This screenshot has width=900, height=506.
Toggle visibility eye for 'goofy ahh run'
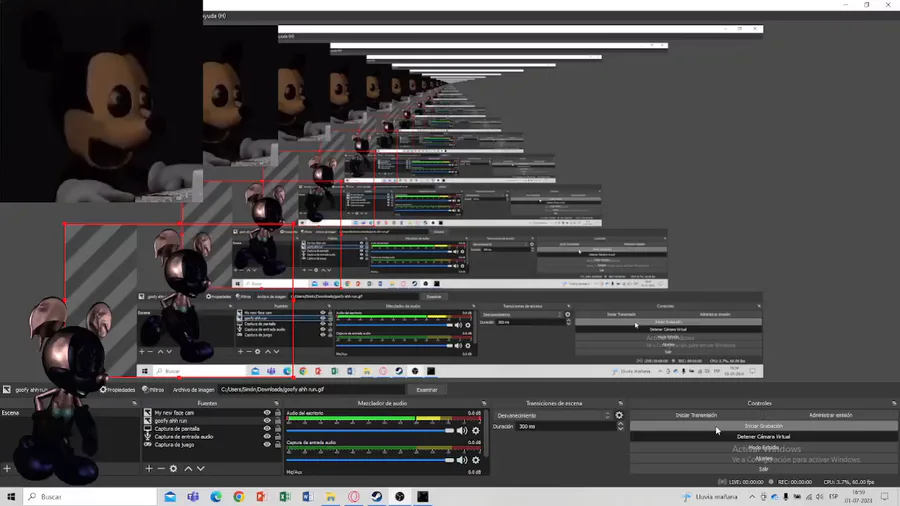(267, 421)
